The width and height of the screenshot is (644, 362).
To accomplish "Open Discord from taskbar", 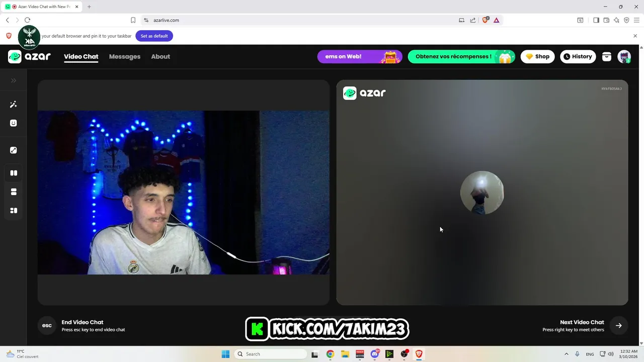I will (375, 354).
